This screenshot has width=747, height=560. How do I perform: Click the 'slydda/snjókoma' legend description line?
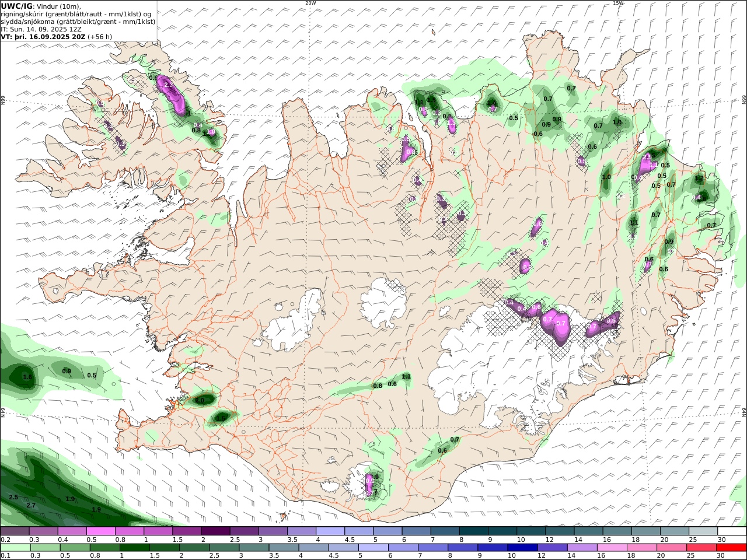(78, 21)
